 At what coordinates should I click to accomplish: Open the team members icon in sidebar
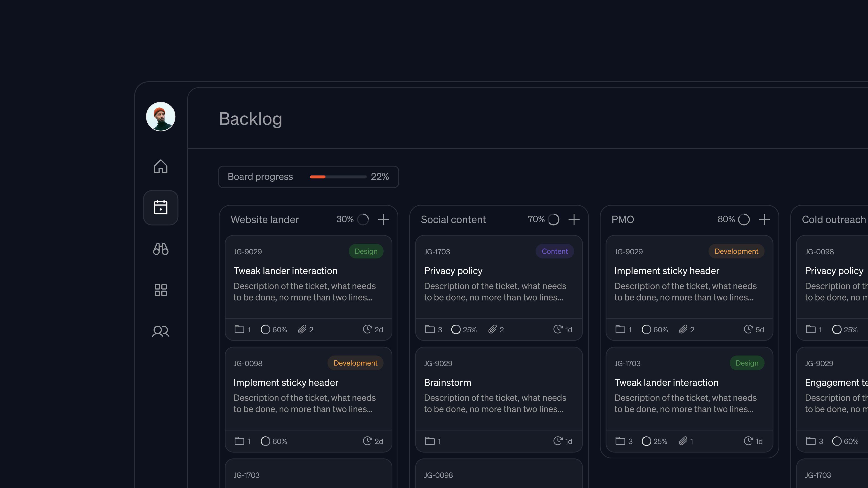coord(160,331)
